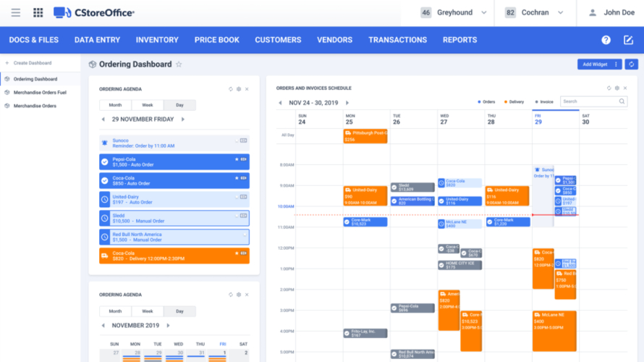Favorite the Ordering Dashboard with the star
This screenshot has width=644, height=362.
click(x=179, y=64)
